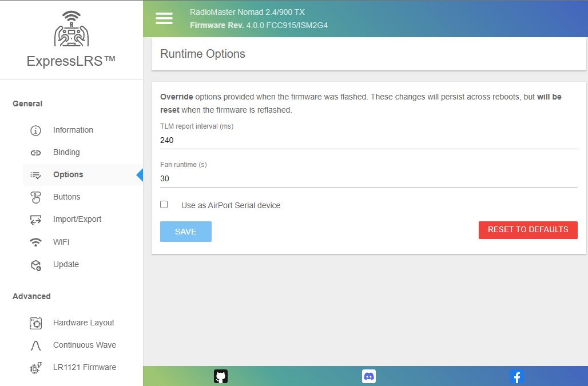The width and height of the screenshot is (588, 386).
Task: Click the Information circle icon
Action: [35, 130]
